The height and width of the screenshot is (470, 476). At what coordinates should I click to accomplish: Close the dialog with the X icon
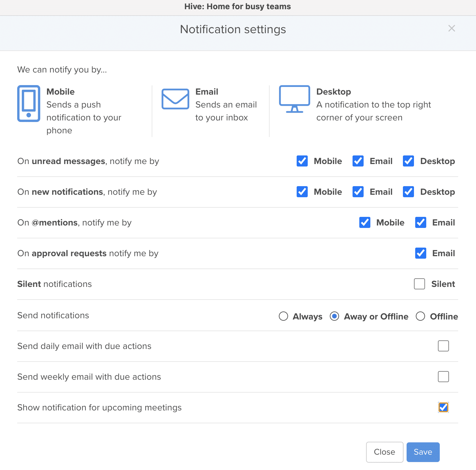[x=451, y=28]
